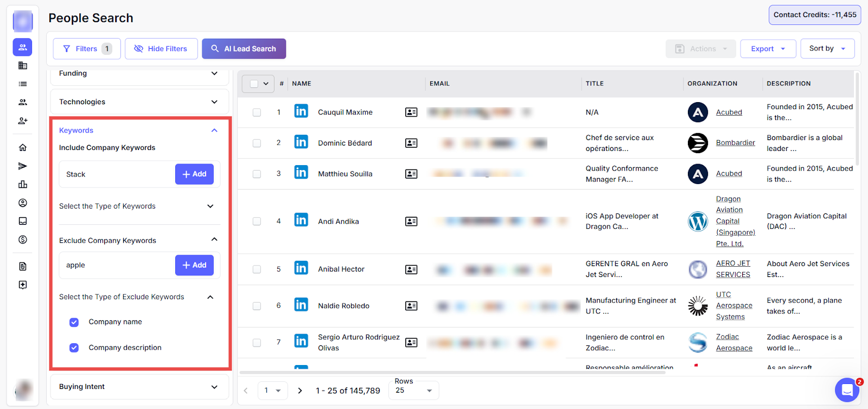This screenshot has height=409, width=868.
Task: Click the AI Lead Search button
Action: [244, 49]
